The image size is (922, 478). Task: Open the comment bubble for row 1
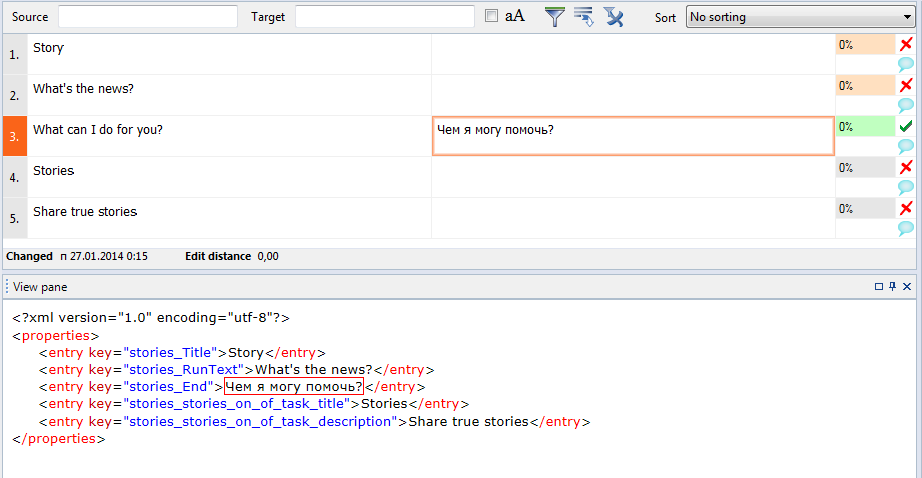tap(906, 64)
